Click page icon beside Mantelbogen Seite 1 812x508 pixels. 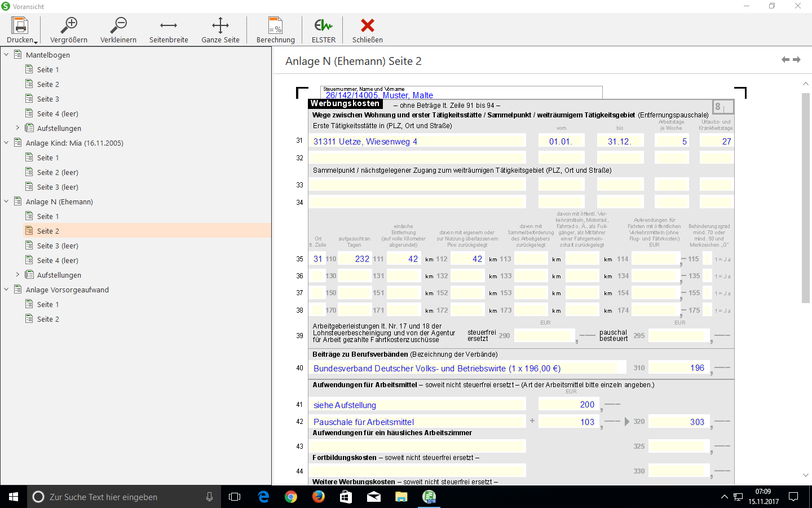pyautogui.click(x=29, y=69)
